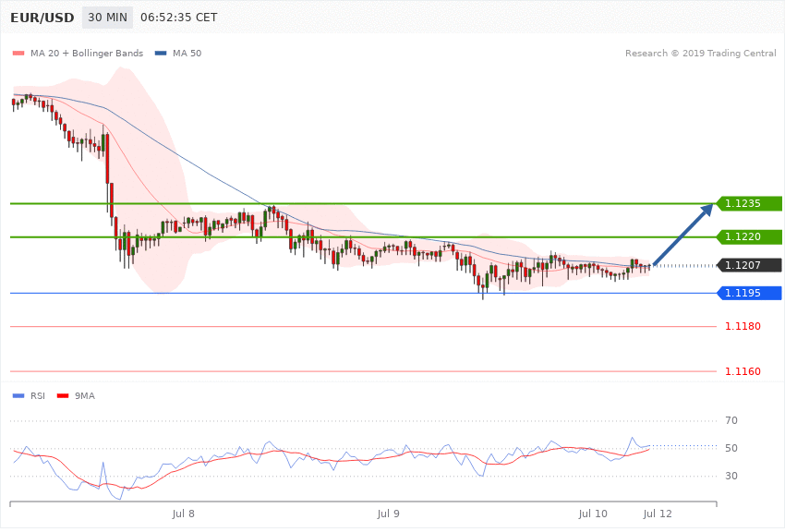Click the RSI 50 level label

pos(731,448)
